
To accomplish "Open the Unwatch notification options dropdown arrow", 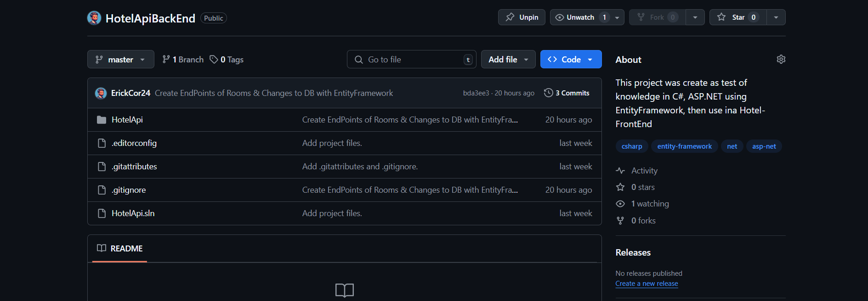I will 617,17.
